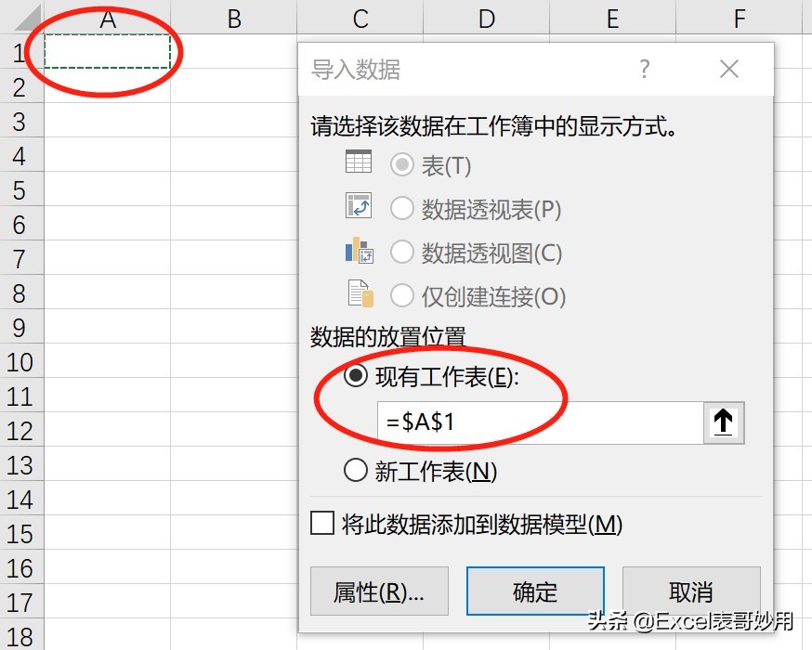Click the 仅创建连接 document icon
The height and width of the screenshot is (650, 812).
point(358,294)
